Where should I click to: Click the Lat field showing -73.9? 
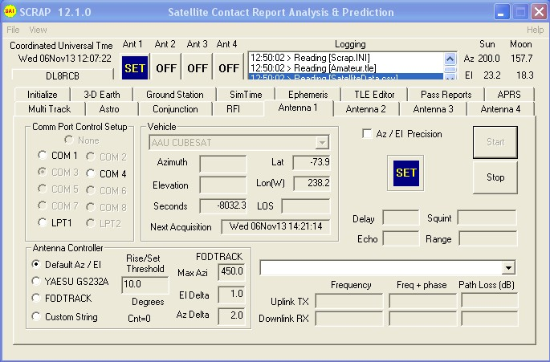point(311,162)
